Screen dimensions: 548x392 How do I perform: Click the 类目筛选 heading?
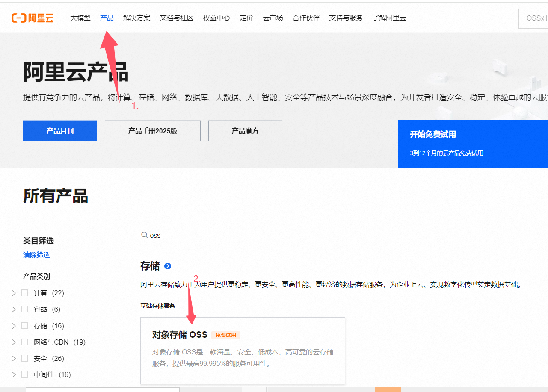39,241
